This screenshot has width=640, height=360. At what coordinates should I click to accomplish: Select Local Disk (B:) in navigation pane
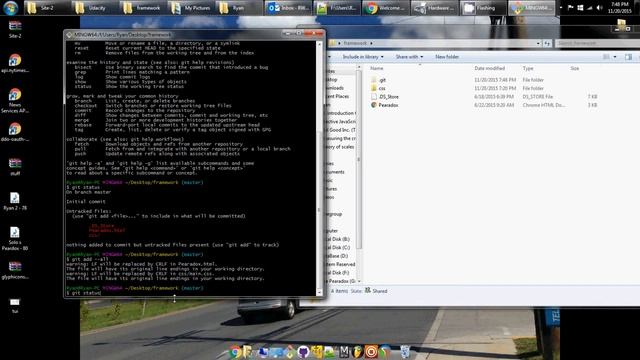point(338,239)
